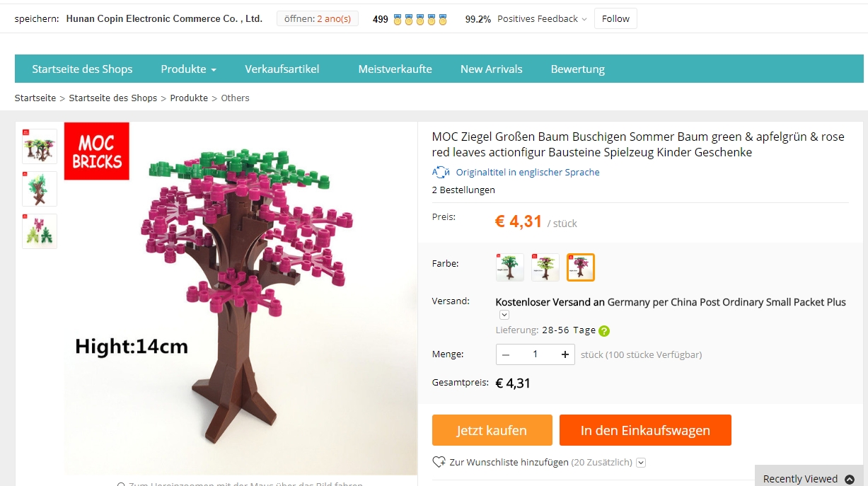The height and width of the screenshot is (486, 868).
Task: Select the highlighted rose red tree swatch
Action: [x=581, y=267]
